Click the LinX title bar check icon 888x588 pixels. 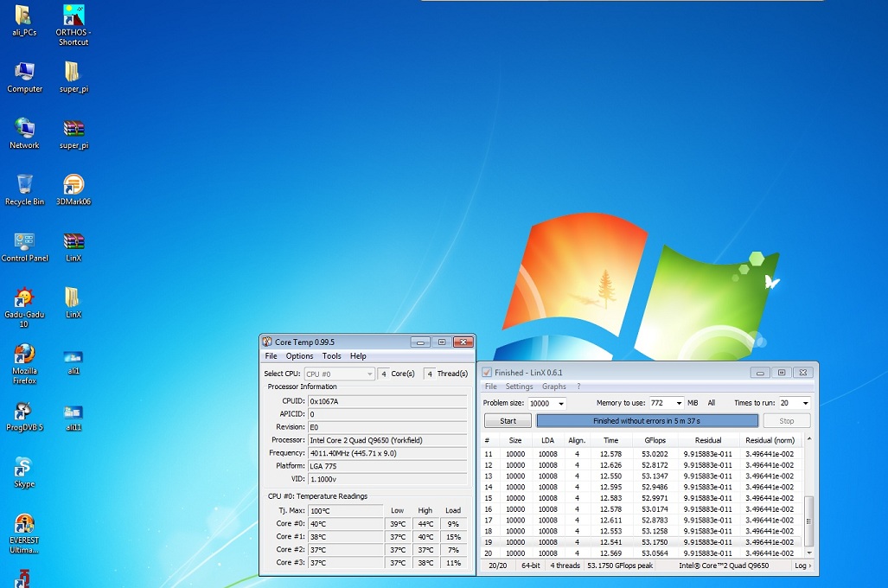tap(487, 372)
